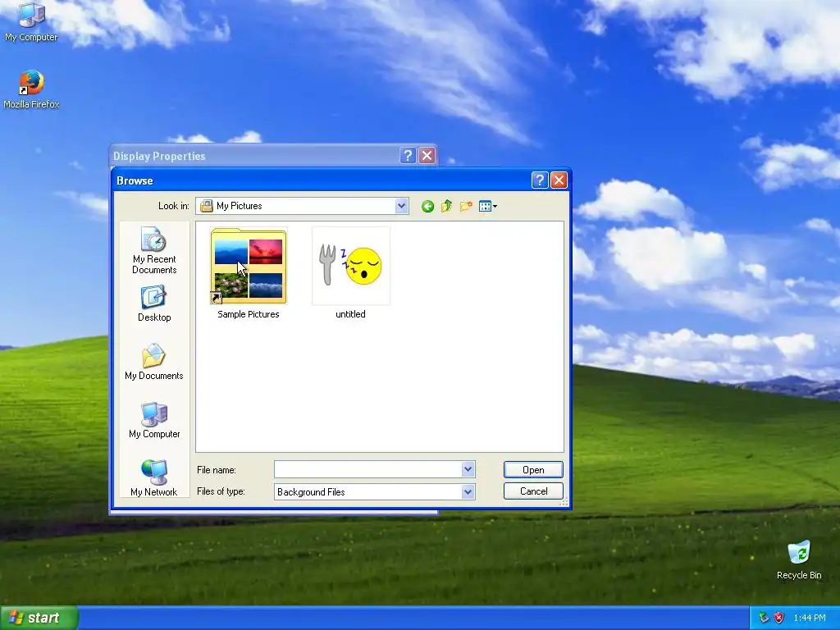This screenshot has height=630, width=840.
Task: Open My Documents in the places bar
Action: pos(154,362)
